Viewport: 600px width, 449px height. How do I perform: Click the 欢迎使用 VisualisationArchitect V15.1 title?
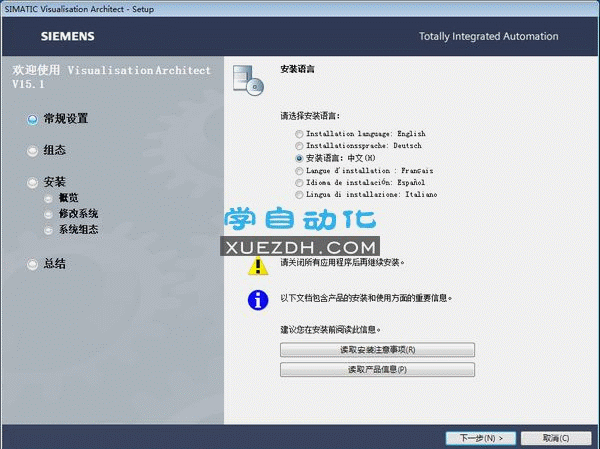(111, 77)
